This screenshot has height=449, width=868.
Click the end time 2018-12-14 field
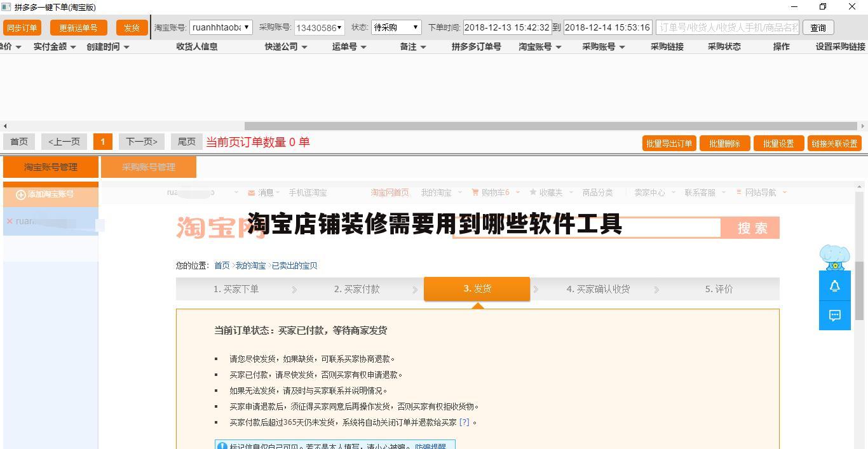[x=607, y=27]
